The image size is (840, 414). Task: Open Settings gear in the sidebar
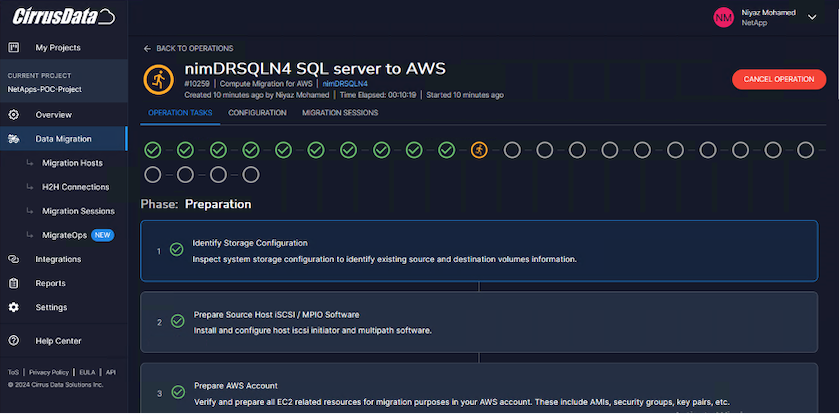tap(14, 307)
